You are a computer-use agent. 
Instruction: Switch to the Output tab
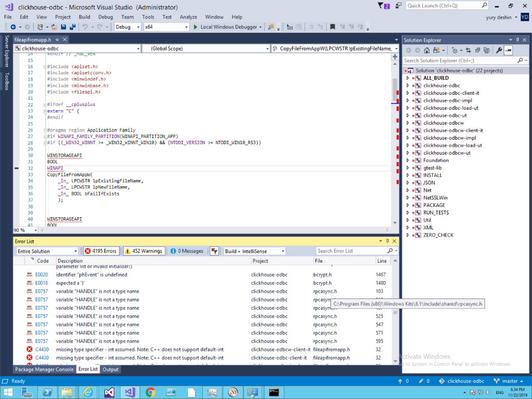tap(111, 369)
